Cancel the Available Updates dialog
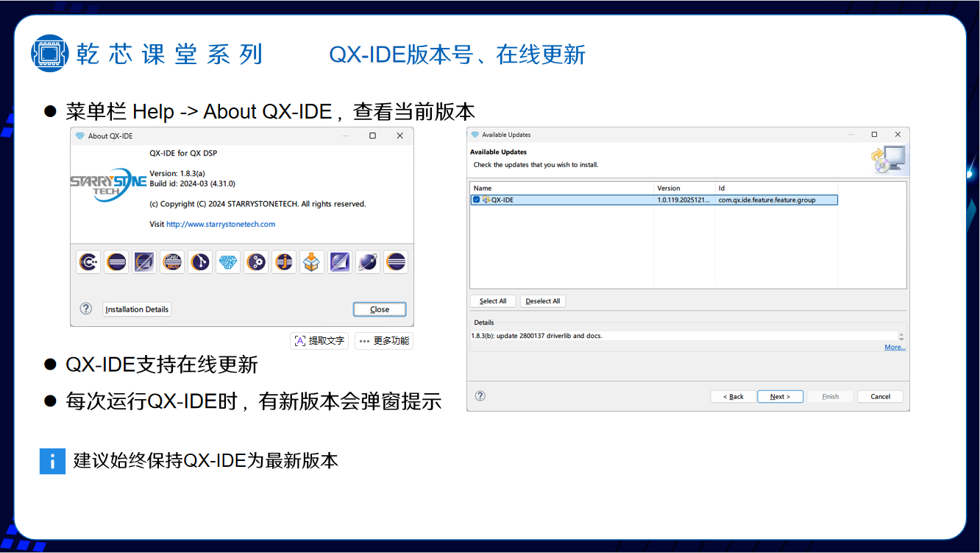Viewport: 980px width, 553px height. click(881, 396)
